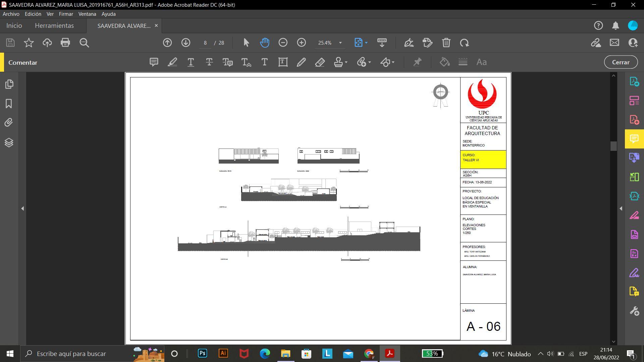This screenshot has width=644, height=362.
Task: Switch to the Herramientas tab
Action: coord(54,26)
